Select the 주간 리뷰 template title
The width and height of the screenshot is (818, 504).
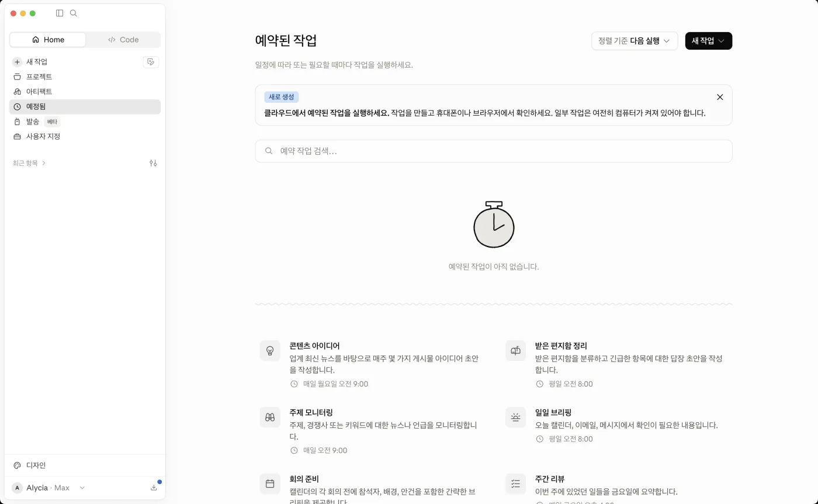click(x=550, y=479)
